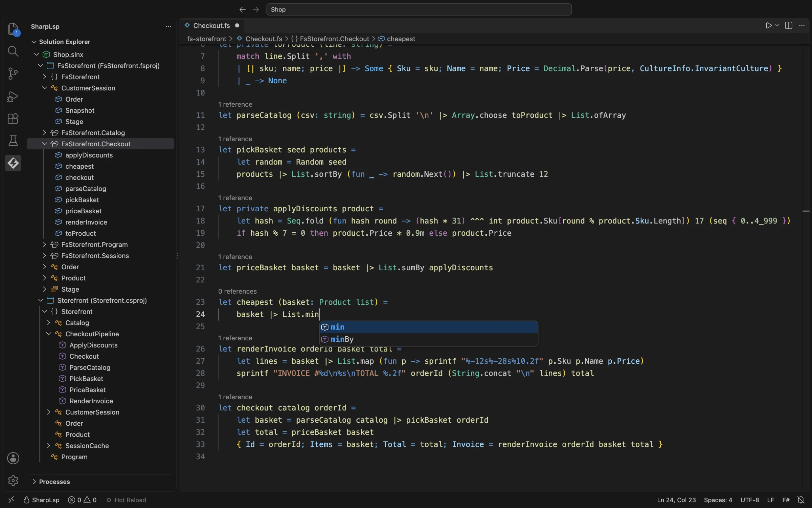
Task: Click the cheapest breadcrumb item
Action: [401, 39]
